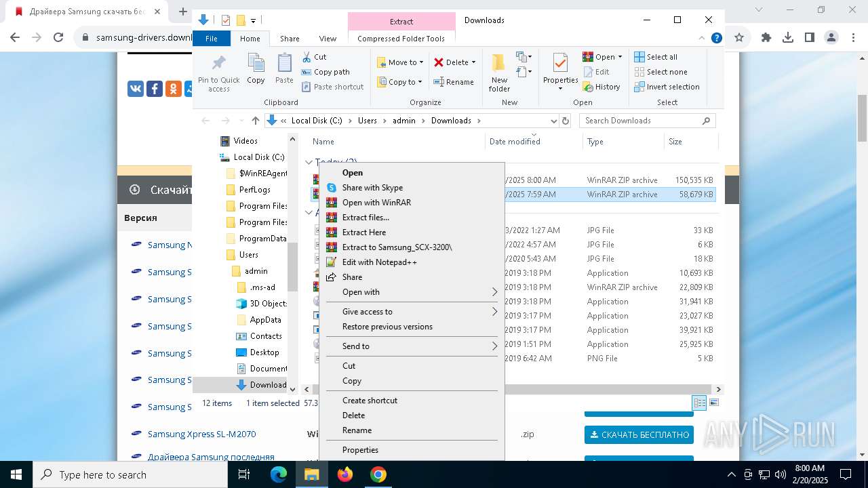Switch to the View ribbon tab
This screenshot has width=868, height=488.
(x=328, y=39)
